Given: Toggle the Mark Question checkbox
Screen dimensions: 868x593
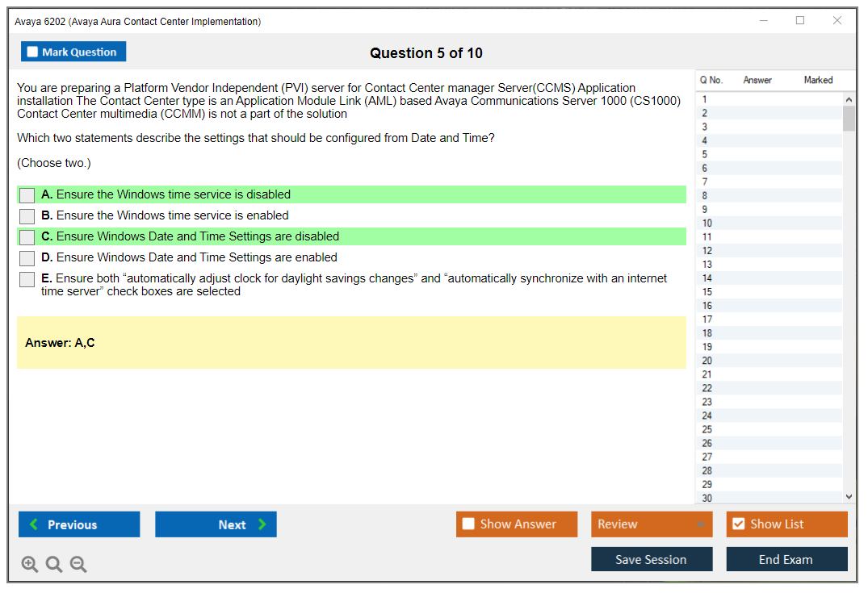Looking at the screenshot, I should 33,52.
